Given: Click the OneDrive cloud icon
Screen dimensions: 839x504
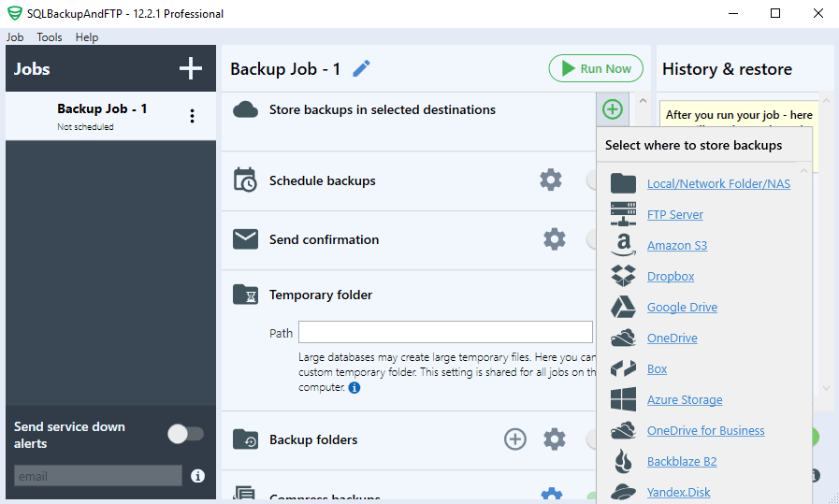Looking at the screenshot, I should 623,338.
